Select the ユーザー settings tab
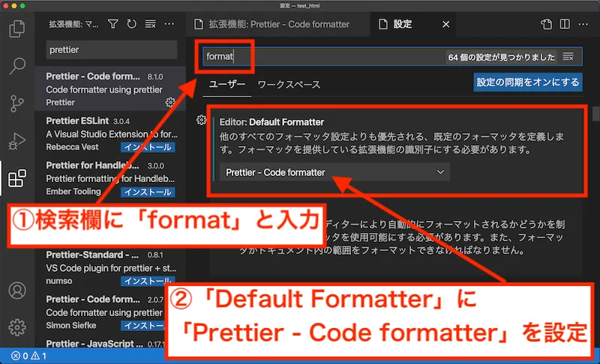600x364 pixels. (x=227, y=84)
